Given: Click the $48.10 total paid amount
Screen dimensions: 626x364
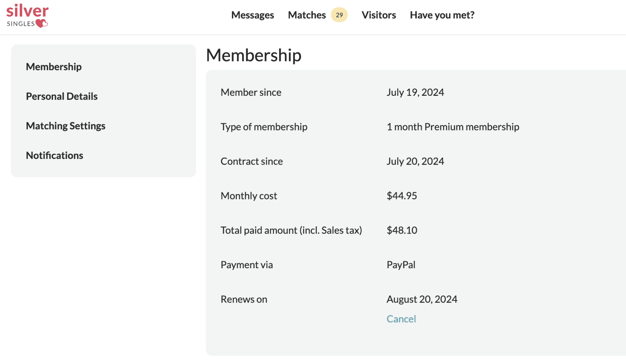Looking at the screenshot, I should point(402,230).
